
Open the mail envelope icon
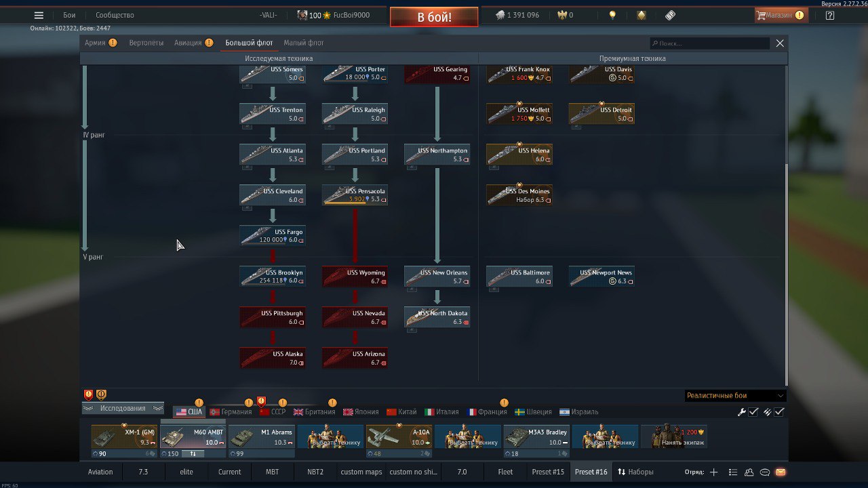[x=781, y=472]
